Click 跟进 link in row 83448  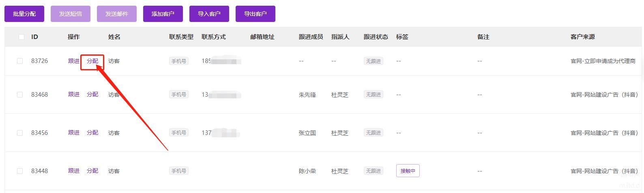(74, 171)
